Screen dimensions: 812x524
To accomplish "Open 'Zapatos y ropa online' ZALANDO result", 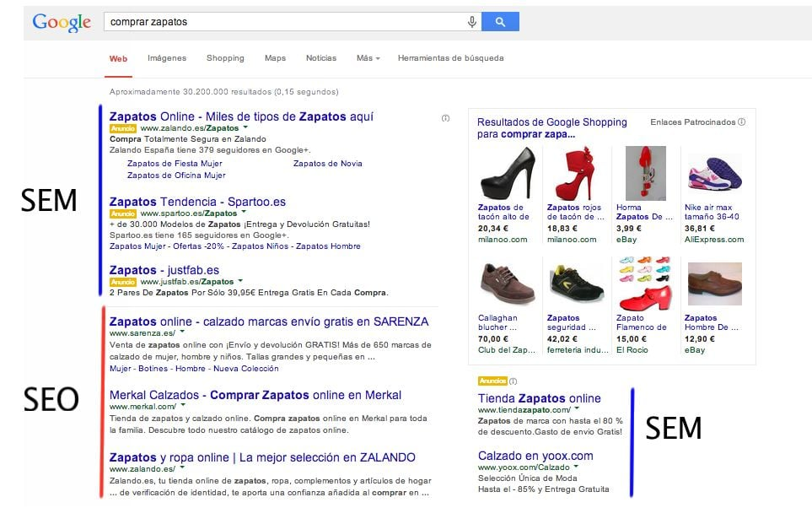I will [262, 457].
